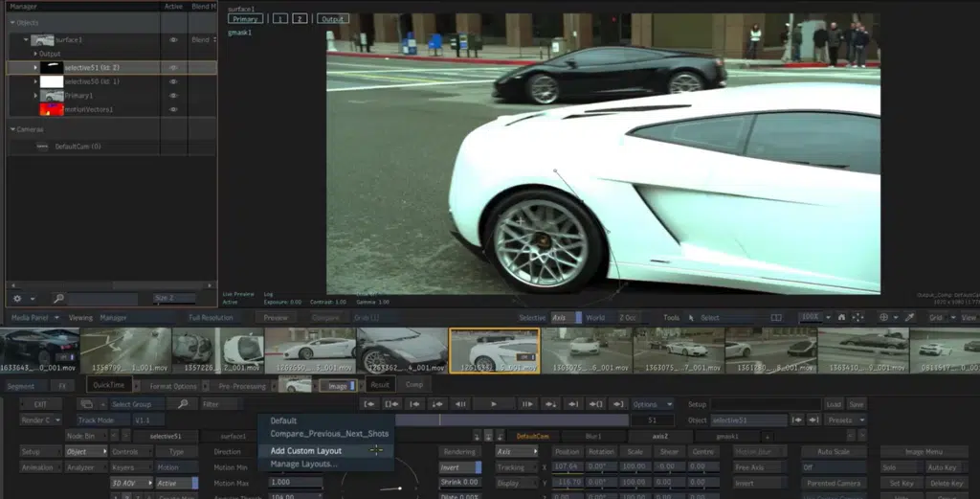
Task: Click the gear settings icon in Manager panel
Action: pyautogui.click(x=17, y=299)
